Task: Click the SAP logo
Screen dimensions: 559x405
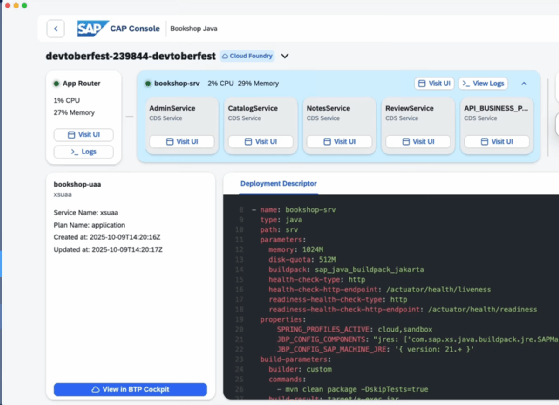Action: click(93, 29)
